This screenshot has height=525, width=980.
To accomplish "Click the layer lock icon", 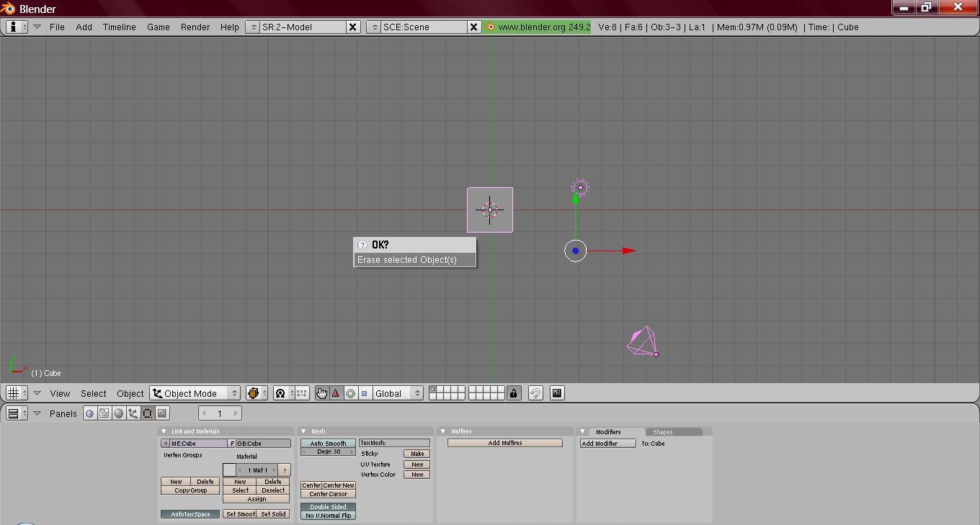I will pos(513,393).
